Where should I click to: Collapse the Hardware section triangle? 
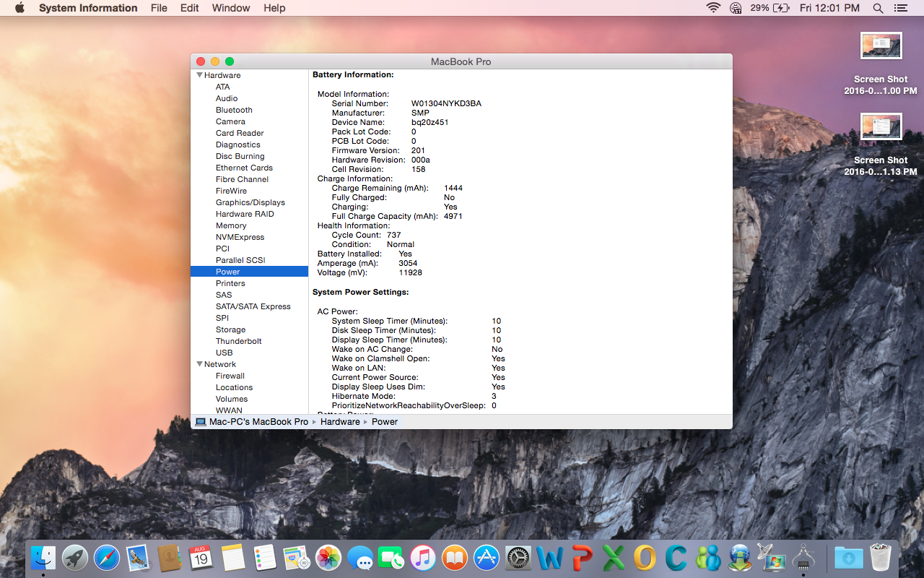click(199, 75)
